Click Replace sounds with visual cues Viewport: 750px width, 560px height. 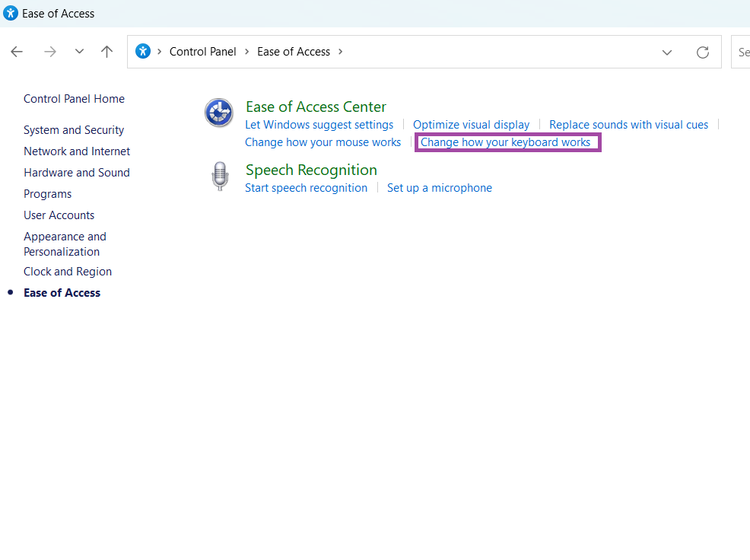coord(628,125)
